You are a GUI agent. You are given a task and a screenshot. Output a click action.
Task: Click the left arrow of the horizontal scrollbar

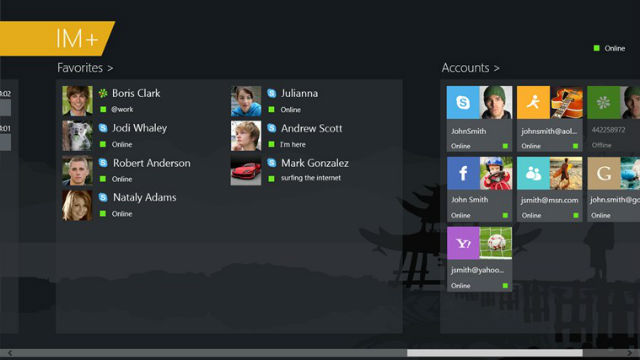pyautogui.click(x=10, y=353)
